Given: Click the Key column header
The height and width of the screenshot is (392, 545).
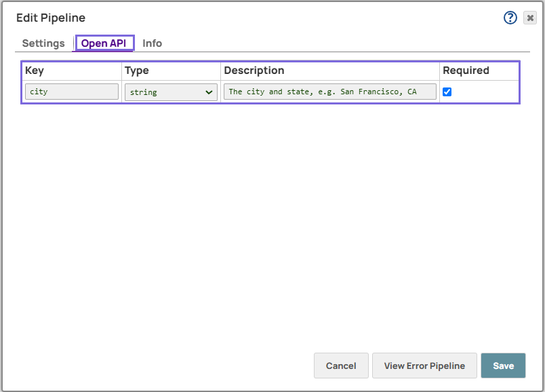Looking at the screenshot, I should tap(35, 71).
